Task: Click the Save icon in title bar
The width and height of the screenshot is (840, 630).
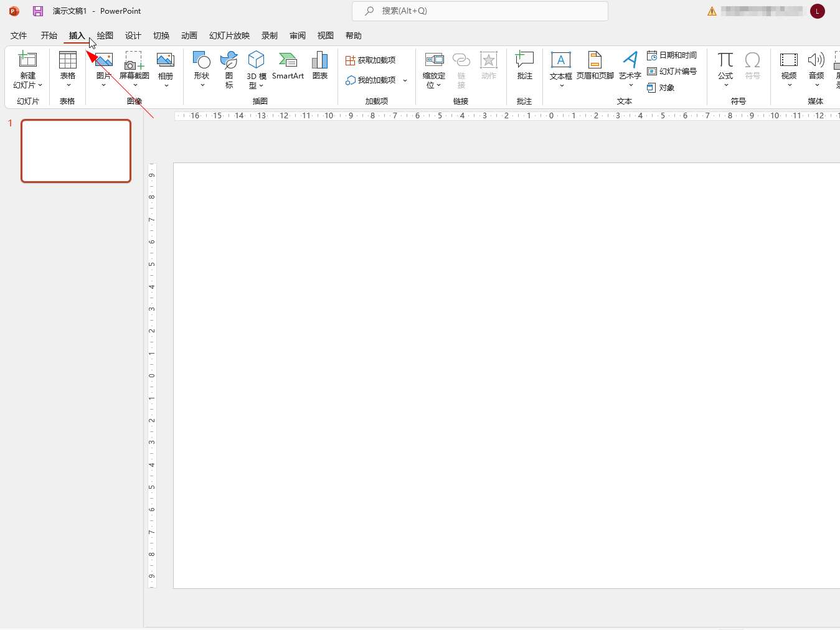Action: pos(38,11)
